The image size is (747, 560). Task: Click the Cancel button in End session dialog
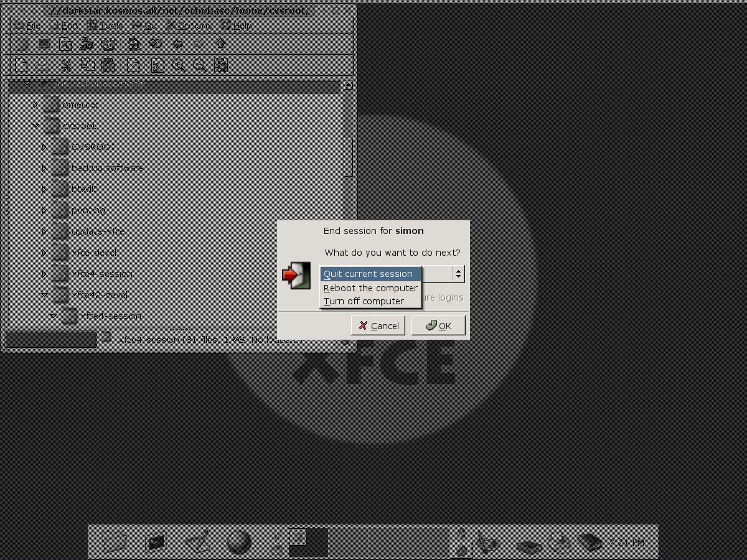378,325
